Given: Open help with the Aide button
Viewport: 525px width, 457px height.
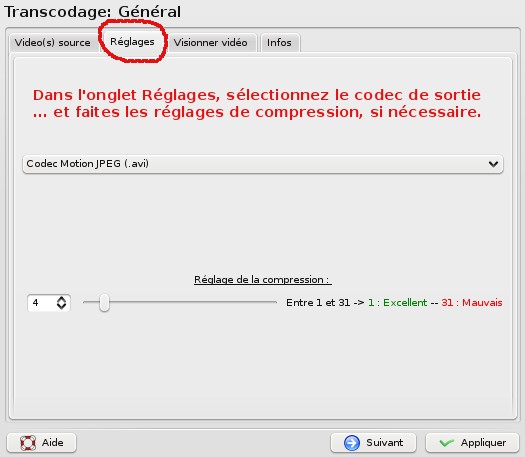Looking at the screenshot, I should 42,443.
